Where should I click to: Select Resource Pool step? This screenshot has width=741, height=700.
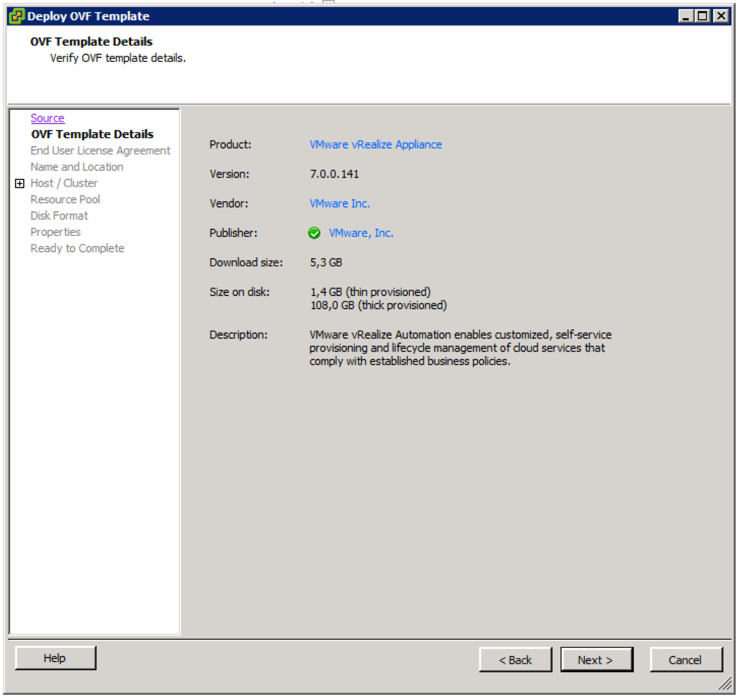point(65,200)
